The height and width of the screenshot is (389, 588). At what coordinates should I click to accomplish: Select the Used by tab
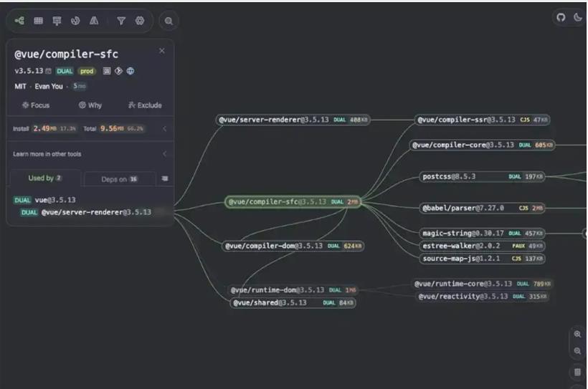[45, 178]
